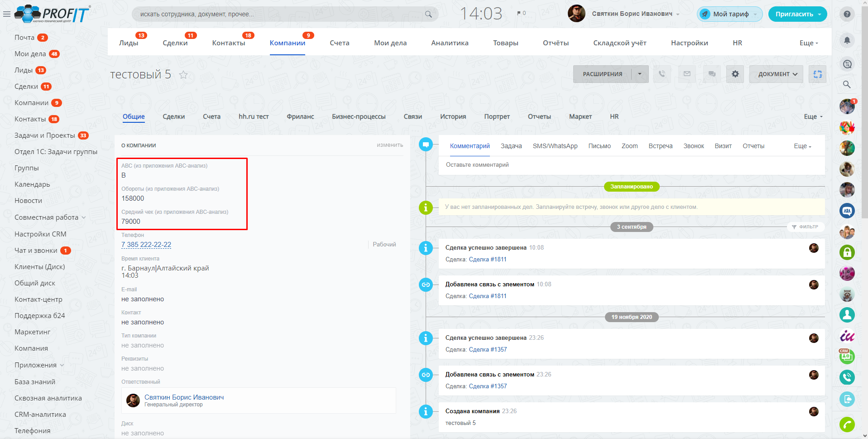Click the blue sync arrows icon
The image size is (868, 439).
[817, 74]
